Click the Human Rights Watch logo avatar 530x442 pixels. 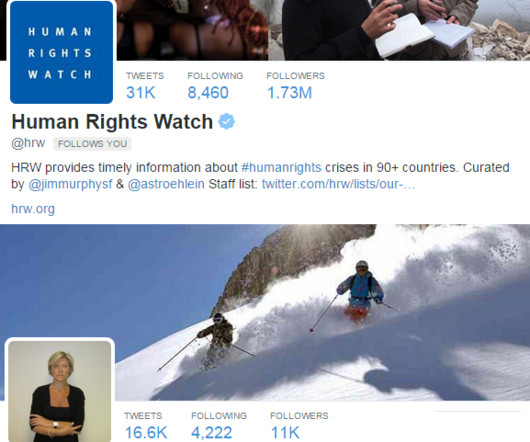pyautogui.click(x=62, y=52)
